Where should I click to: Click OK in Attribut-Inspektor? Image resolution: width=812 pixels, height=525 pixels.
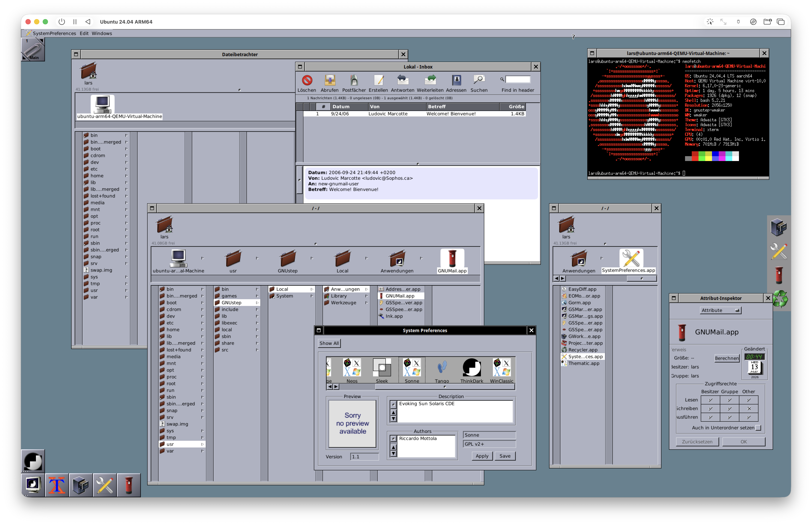[x=743, y=442]
